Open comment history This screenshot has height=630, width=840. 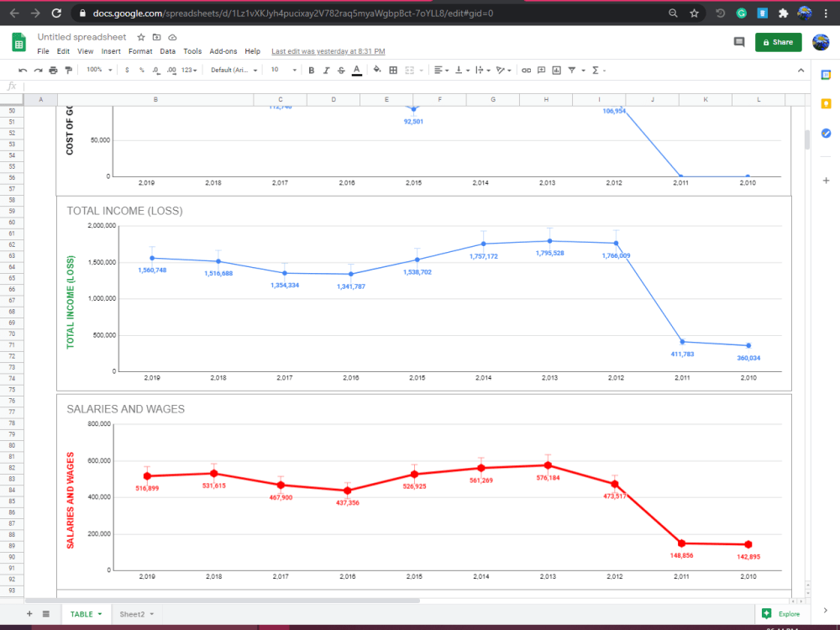[739, 41]
